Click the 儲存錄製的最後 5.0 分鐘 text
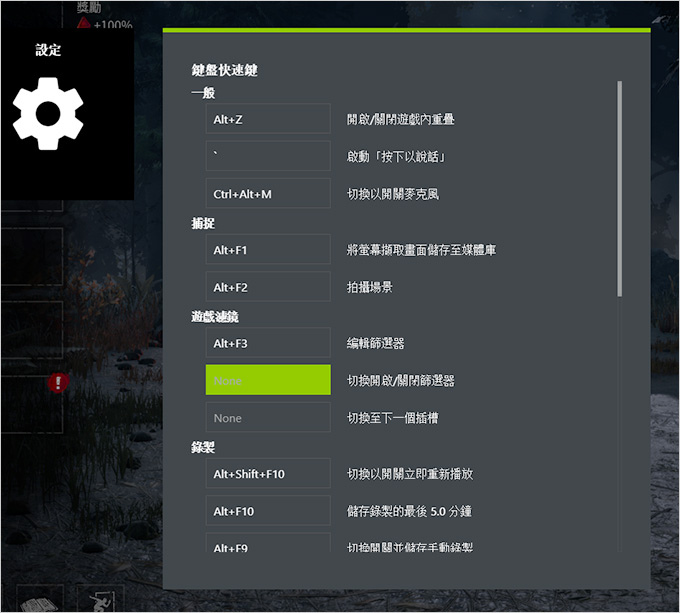Viewport: 680px width, 613px height. pyautogui.click(x=409, y=511)
